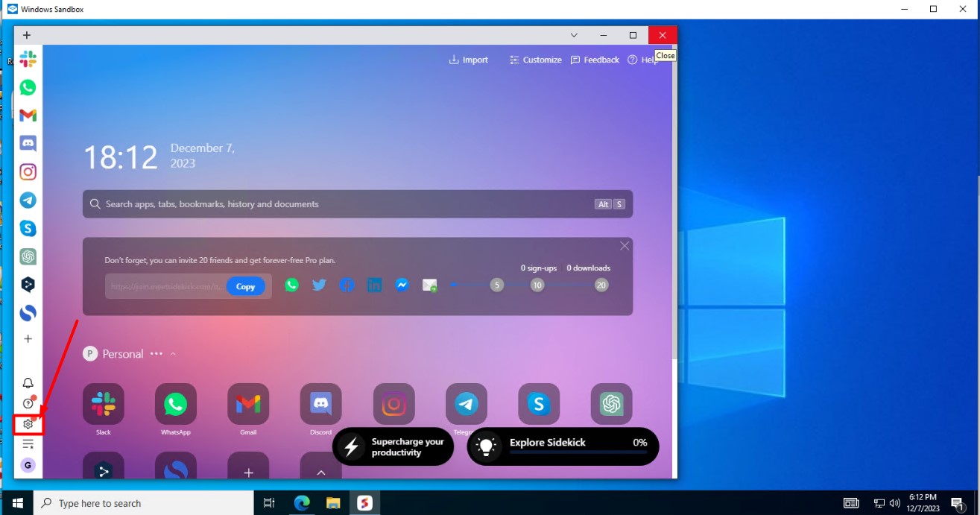This screenshot has width=980, height=515.
Task: Open the Telegram tile in Personal grid
Action: coord(467,404)
